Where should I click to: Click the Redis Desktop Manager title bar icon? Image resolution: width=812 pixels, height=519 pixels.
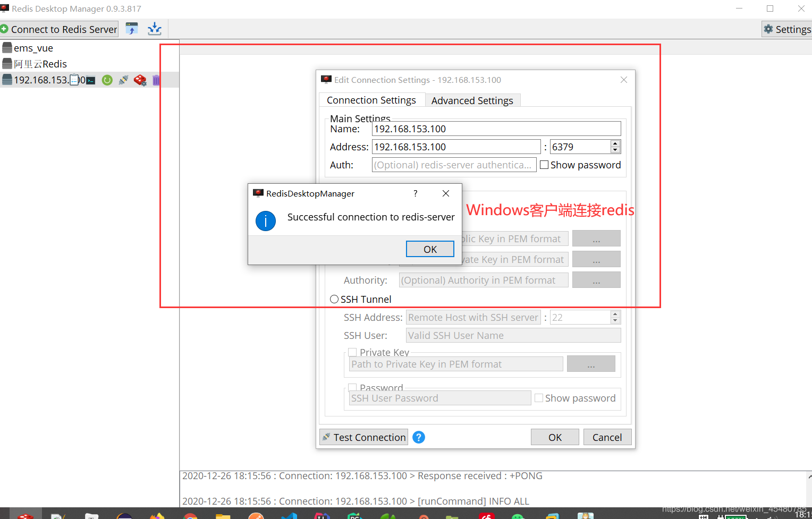pos(5,8)
